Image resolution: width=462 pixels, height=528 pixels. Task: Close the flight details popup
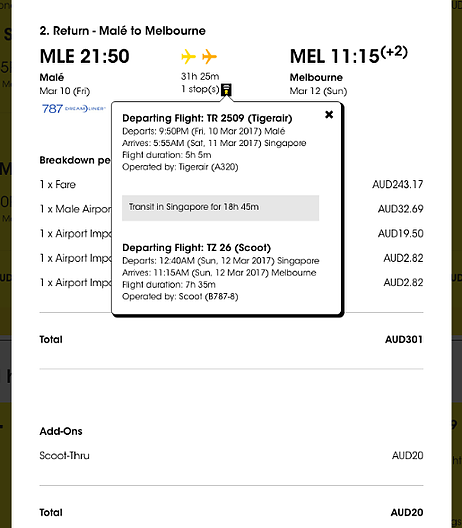pyautogui.click(x=329, y=115)
